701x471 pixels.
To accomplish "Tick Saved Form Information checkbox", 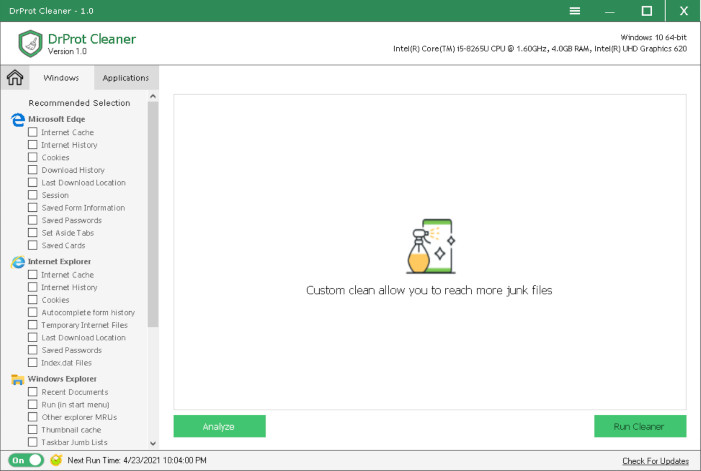I will tap(33, 207).
